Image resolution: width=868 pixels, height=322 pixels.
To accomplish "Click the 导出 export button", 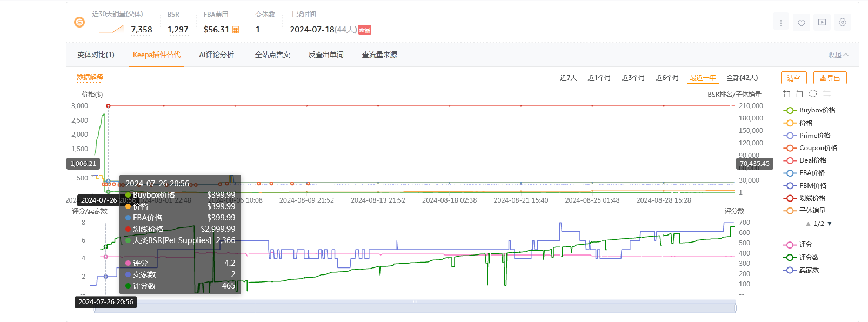I will click(830, 78).
